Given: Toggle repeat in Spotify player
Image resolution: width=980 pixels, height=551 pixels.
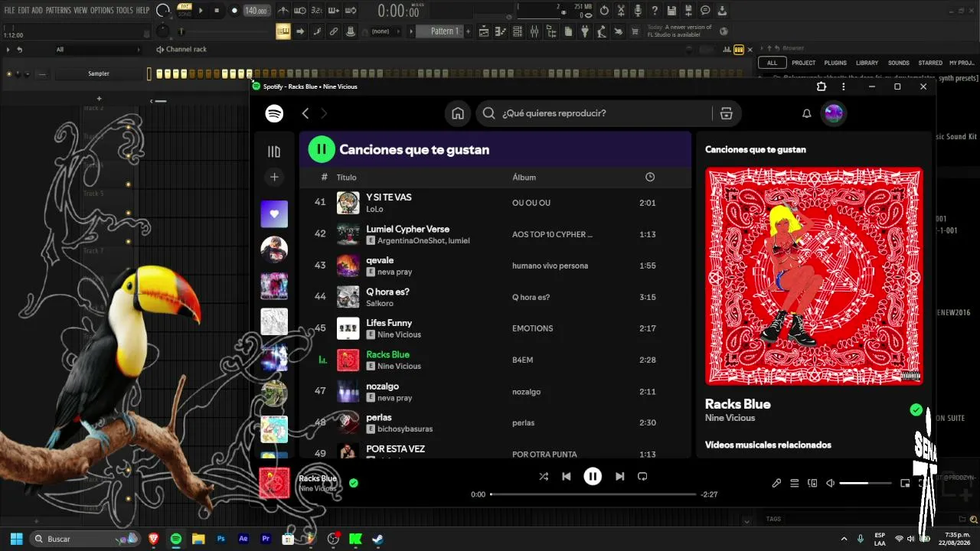Looking at the screenshot, I should pos(642,476).
